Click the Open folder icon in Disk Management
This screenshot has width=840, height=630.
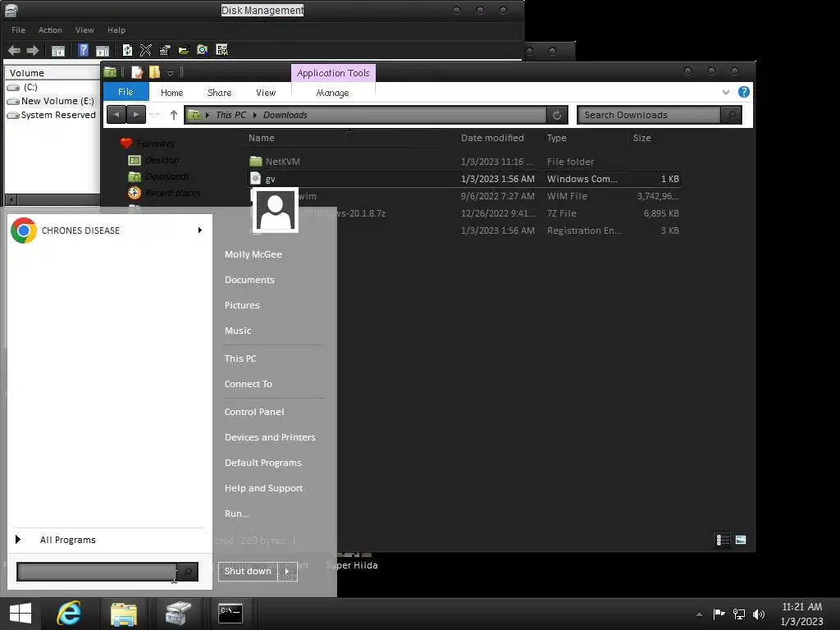[184, 50]
